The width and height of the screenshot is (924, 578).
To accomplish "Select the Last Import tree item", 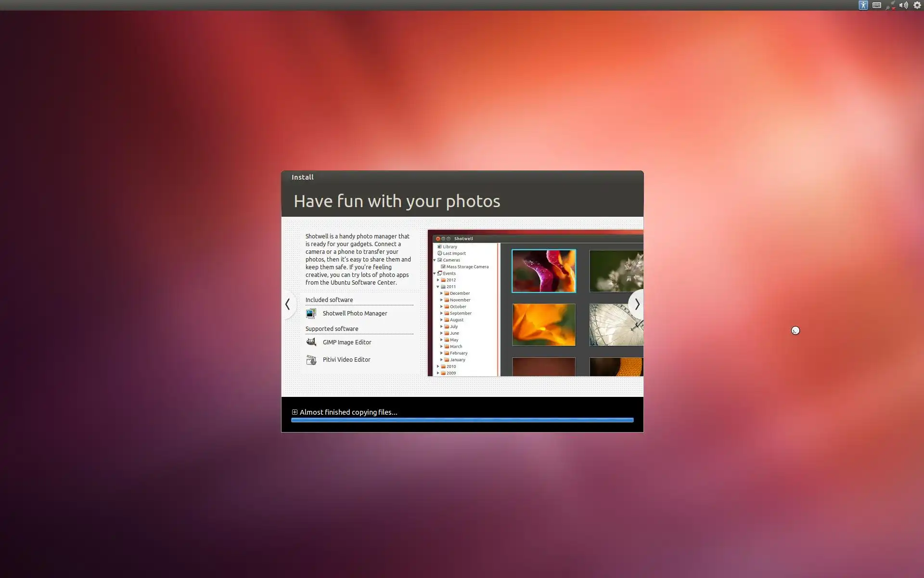I will [x=454, y=253].
